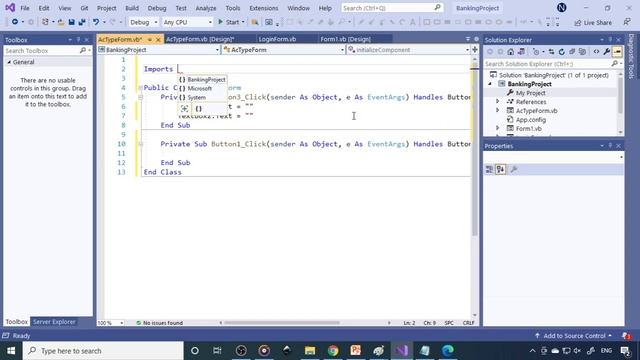The height and width of the screenshot is (360, 640).
Task: Toggle the Preview Selected Items button
Action: (x=617, y=52)
